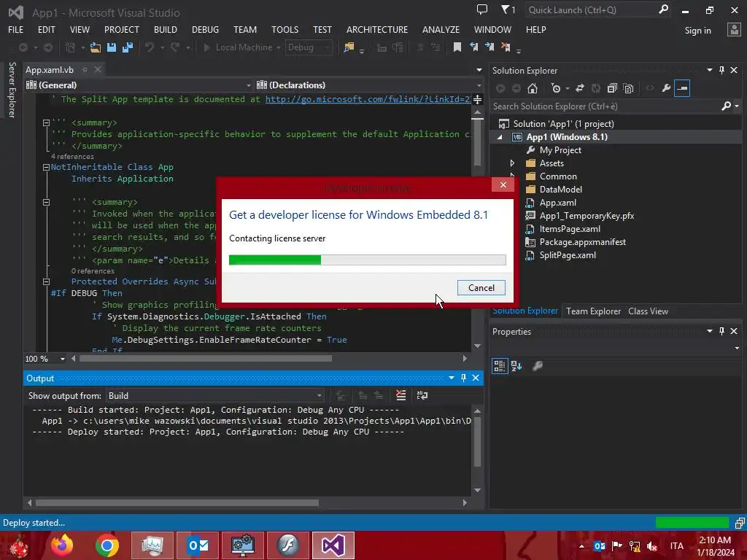This screenshot has width=747, height=560.
Task: Cancel the developer license request
Action: (x=481, y=287)
